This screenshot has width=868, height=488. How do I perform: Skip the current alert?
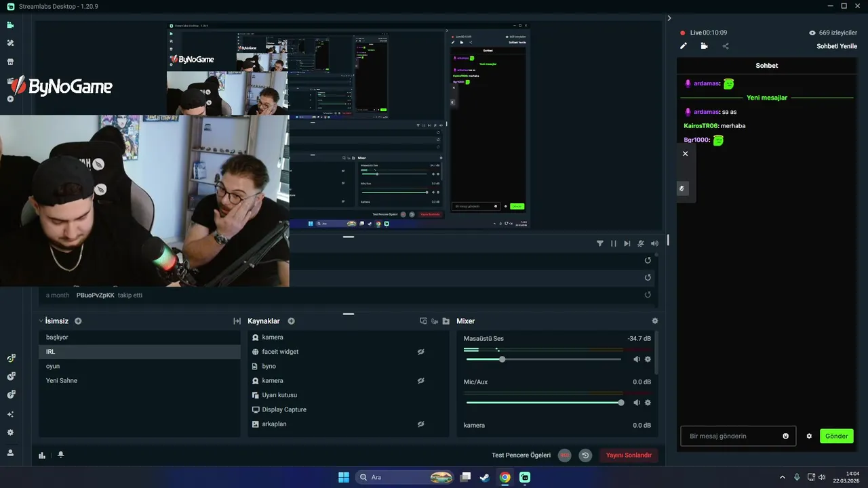[627, 243]
